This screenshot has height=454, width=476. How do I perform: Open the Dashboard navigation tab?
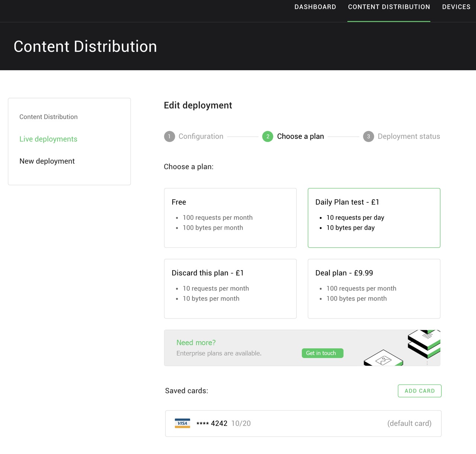[315, 7]
